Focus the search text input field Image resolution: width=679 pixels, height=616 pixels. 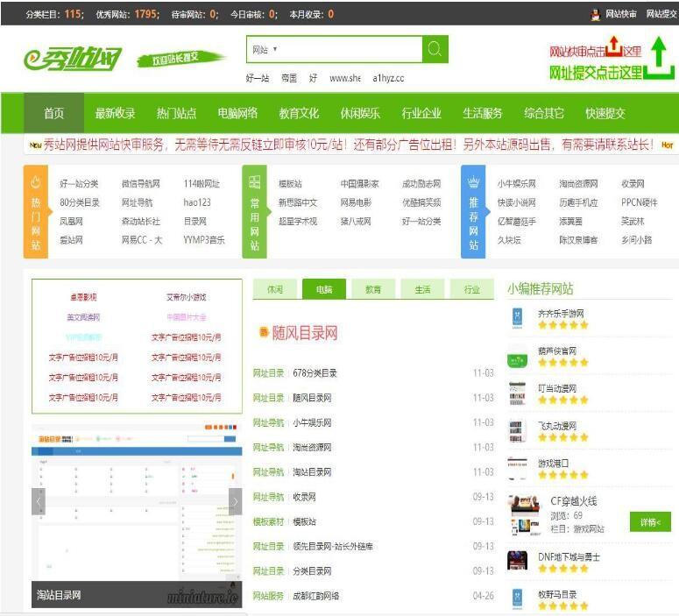pos(350,50)
